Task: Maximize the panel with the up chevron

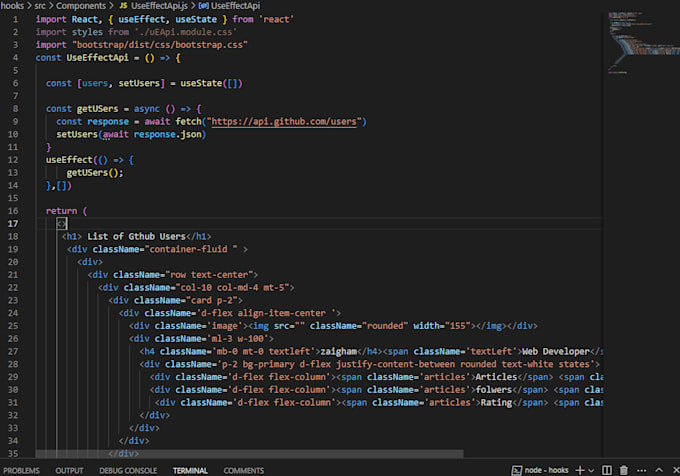Action: (659, 470)
